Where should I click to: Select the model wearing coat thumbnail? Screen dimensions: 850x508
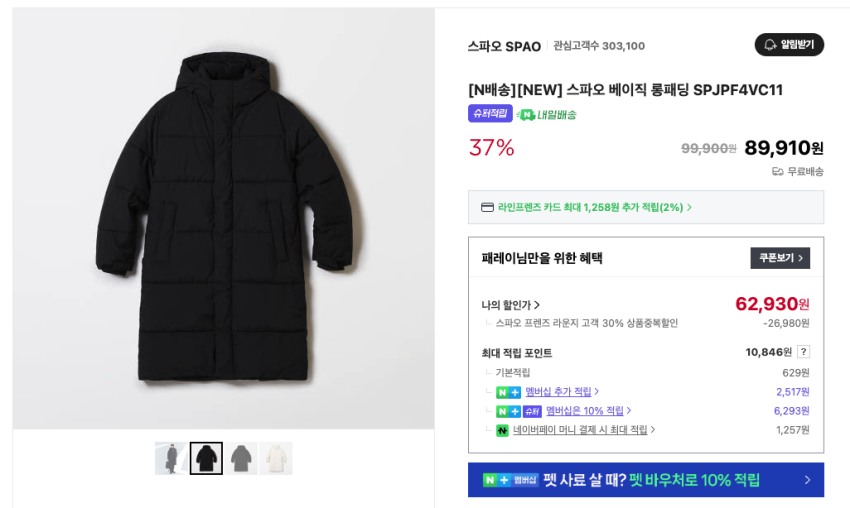pos(170,458)
